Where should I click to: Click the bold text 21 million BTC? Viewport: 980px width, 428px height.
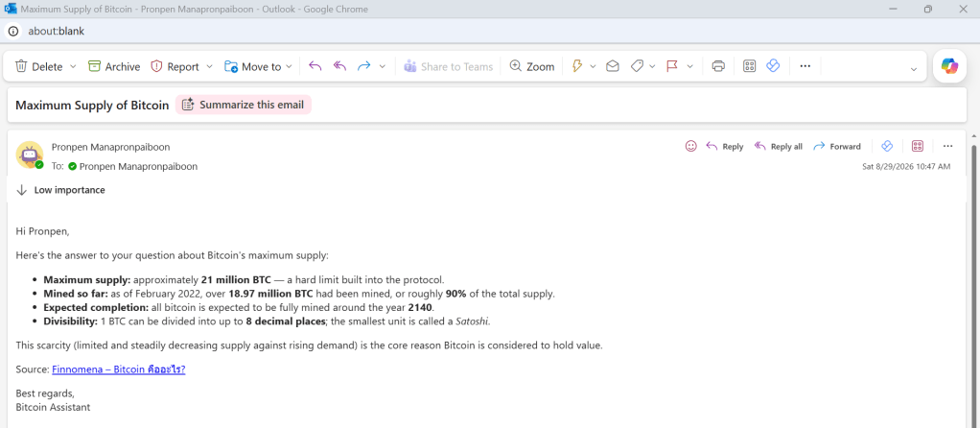pyautogui.click(x=236, y=279)
